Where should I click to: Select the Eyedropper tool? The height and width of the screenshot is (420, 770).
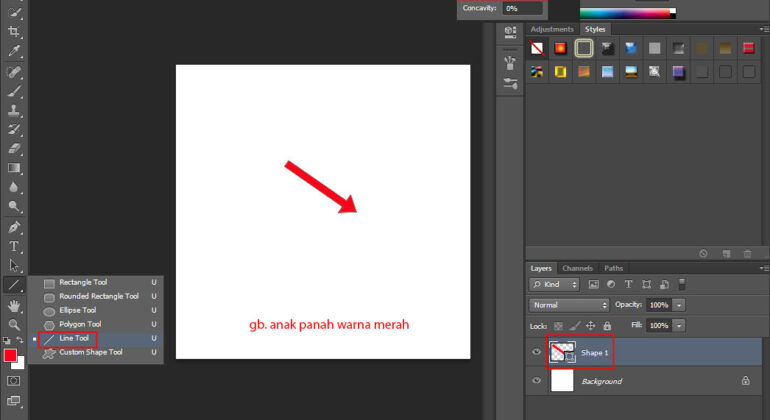click(14, 51)
